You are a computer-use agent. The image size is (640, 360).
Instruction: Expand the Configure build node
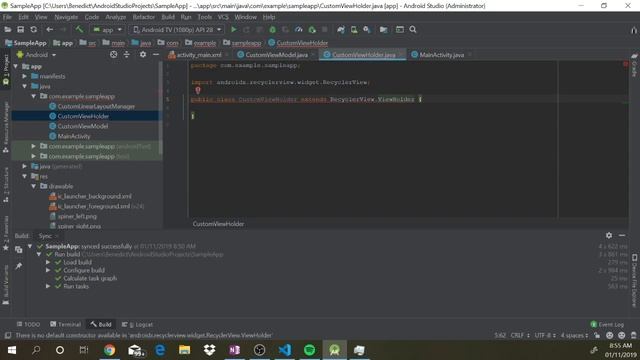tap(48, 270)
